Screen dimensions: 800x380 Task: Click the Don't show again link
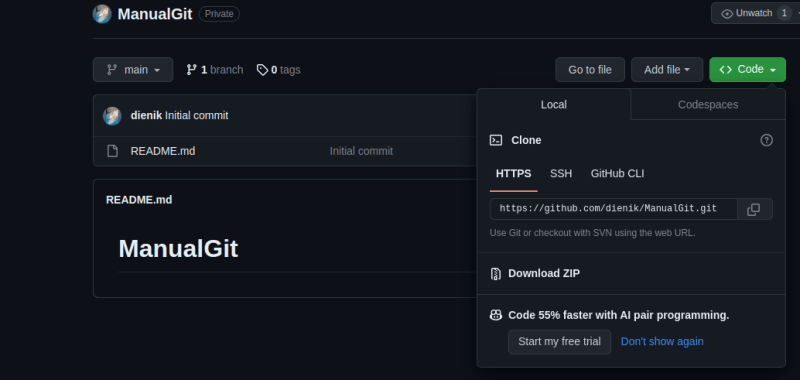662,342
